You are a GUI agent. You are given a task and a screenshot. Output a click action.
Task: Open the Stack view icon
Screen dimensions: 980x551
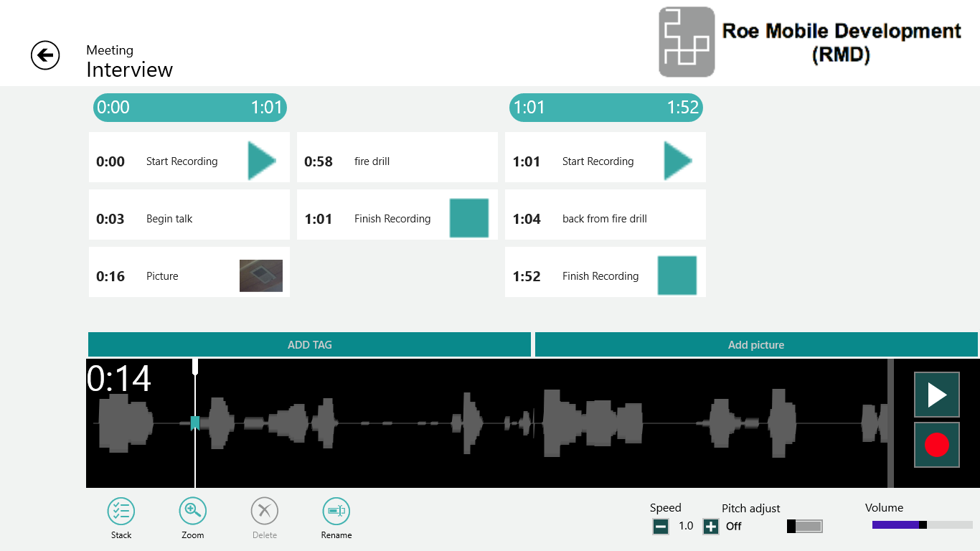point(121,512)
